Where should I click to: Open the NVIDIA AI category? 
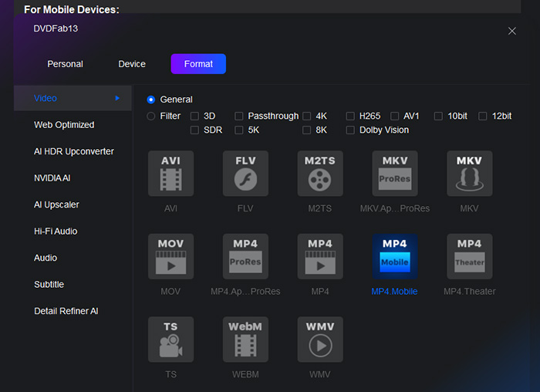click(52, 178)
